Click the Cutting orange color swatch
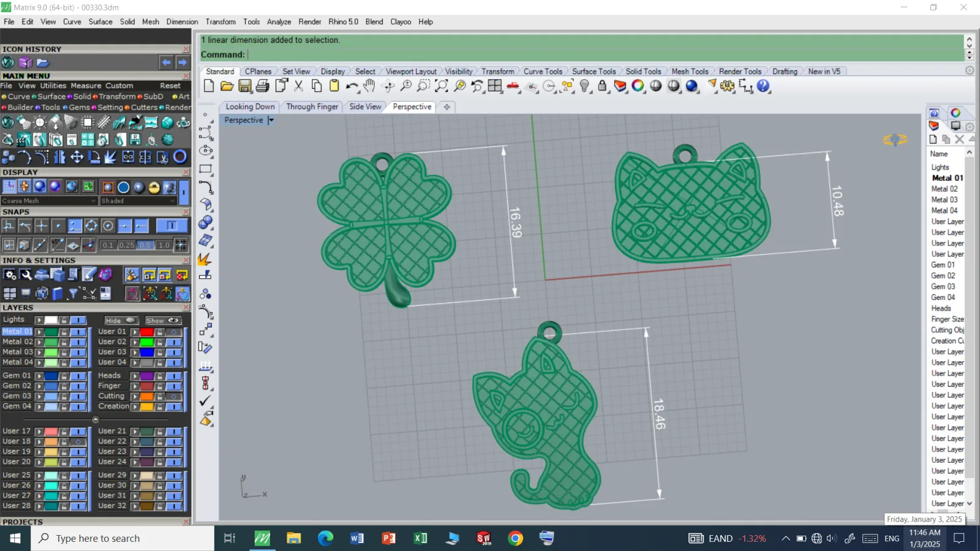980x551 pixels. pos(147,397)
